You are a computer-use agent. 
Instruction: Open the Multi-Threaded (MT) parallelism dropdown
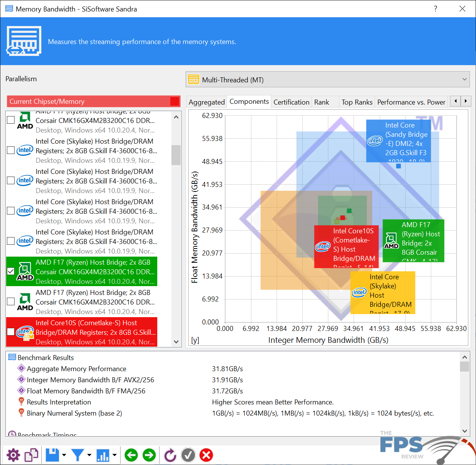click(328, 79)
